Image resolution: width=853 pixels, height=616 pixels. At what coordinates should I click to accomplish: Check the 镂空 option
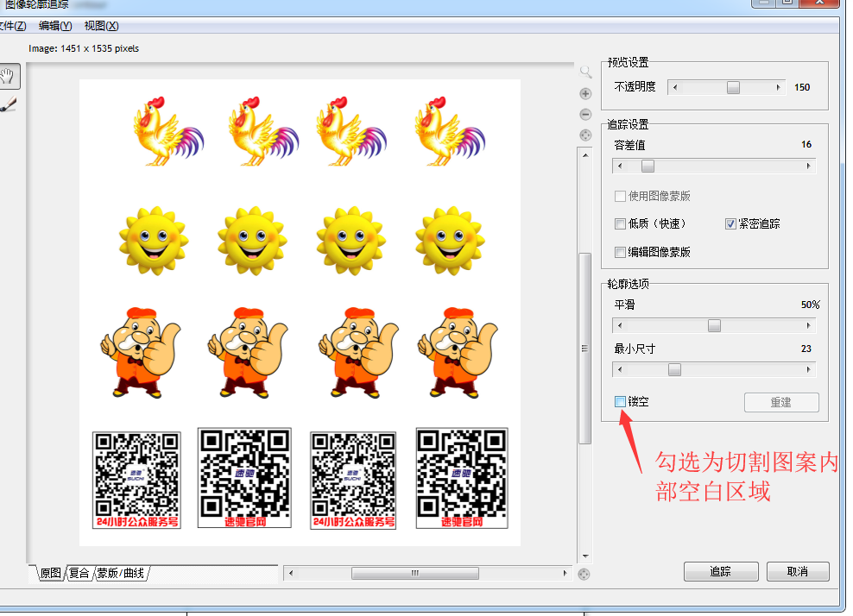click(620, 401)
